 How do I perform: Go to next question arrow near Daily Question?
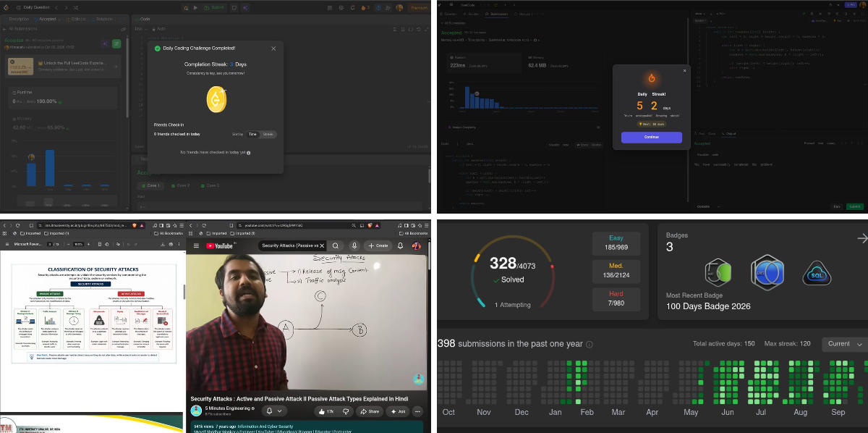click(67, 7)
